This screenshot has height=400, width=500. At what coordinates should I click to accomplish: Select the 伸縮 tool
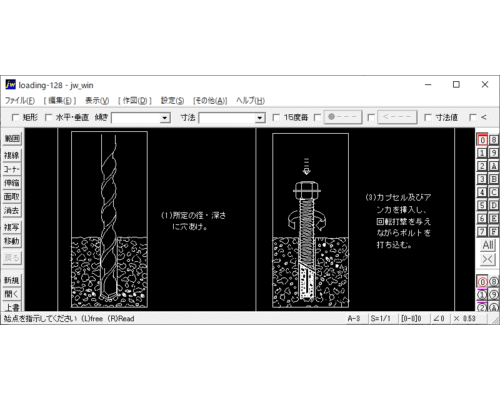(x=12, y=183)
